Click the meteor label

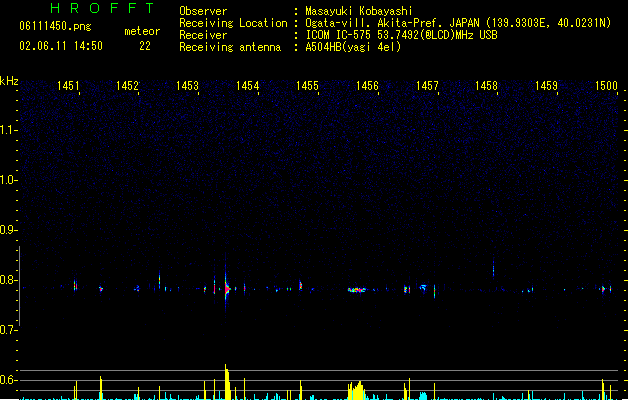tap(142, 31)
